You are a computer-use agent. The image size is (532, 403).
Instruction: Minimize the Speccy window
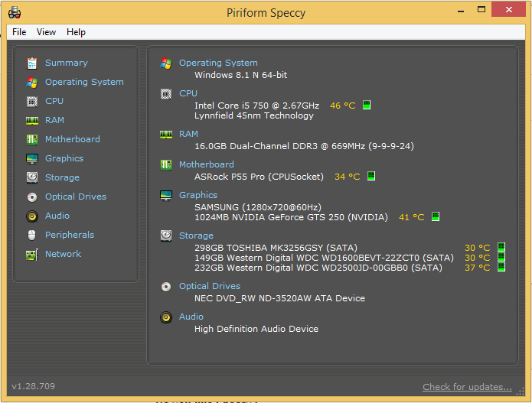460,10
